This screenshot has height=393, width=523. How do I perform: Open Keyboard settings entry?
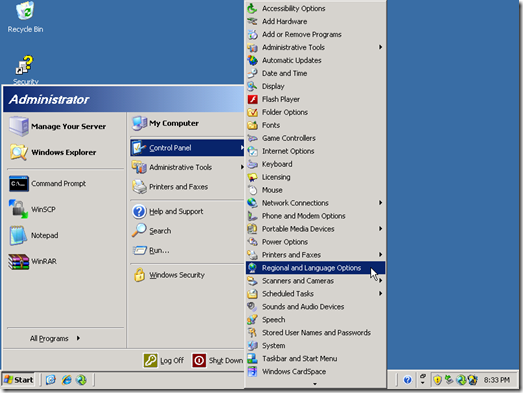coord(315,164)
